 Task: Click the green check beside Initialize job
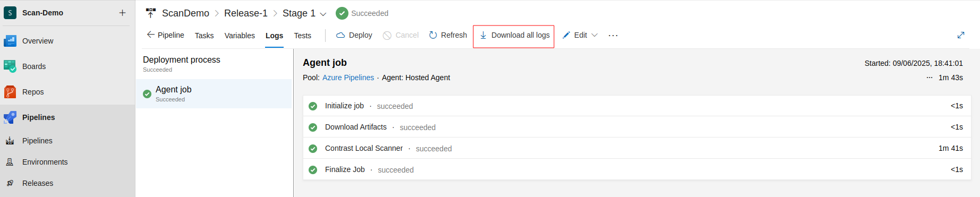pyautogui.click(x=313, y=106)
